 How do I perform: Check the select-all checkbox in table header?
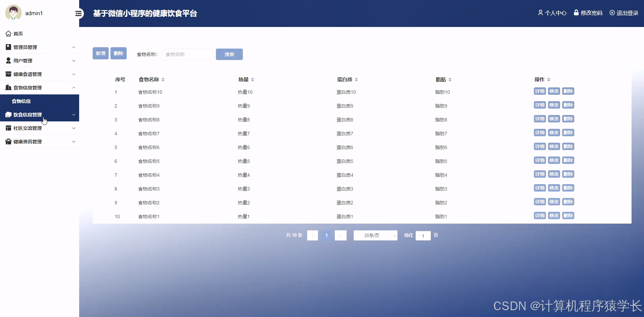(x=99, y=80)
